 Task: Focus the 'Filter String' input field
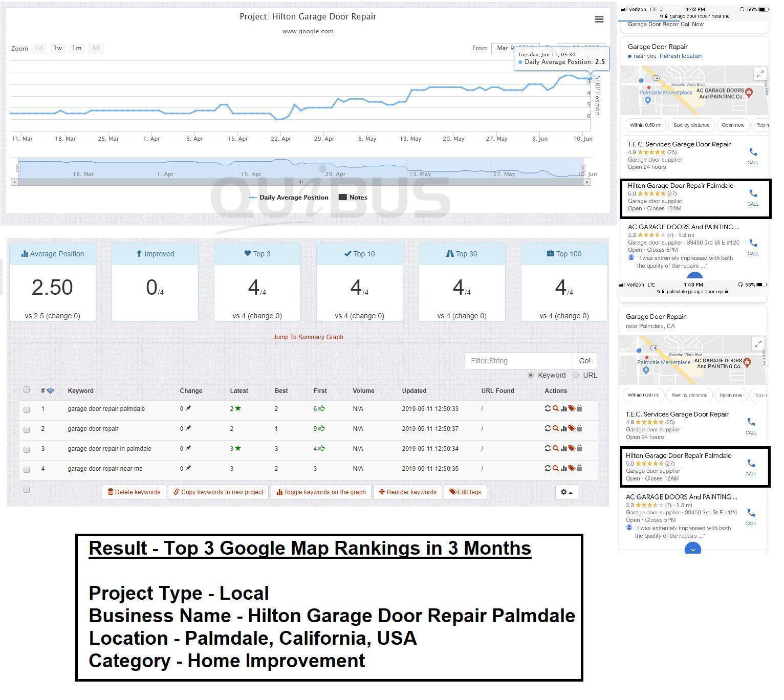pos(518,361)
